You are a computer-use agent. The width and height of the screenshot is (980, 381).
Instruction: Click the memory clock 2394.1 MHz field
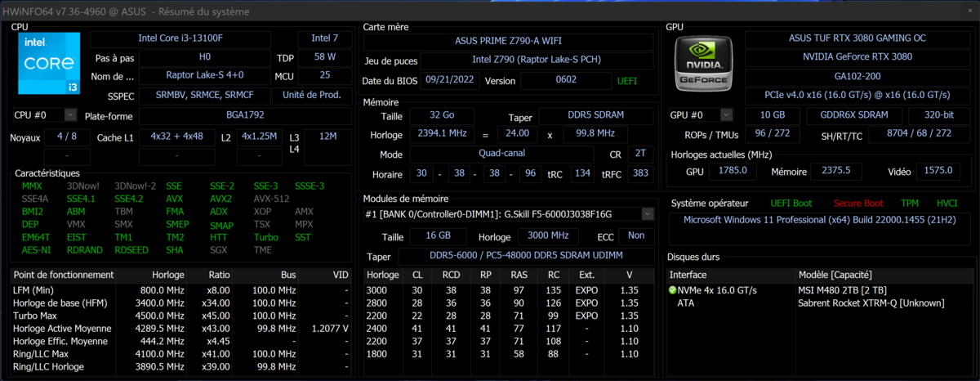coord(442,133)
